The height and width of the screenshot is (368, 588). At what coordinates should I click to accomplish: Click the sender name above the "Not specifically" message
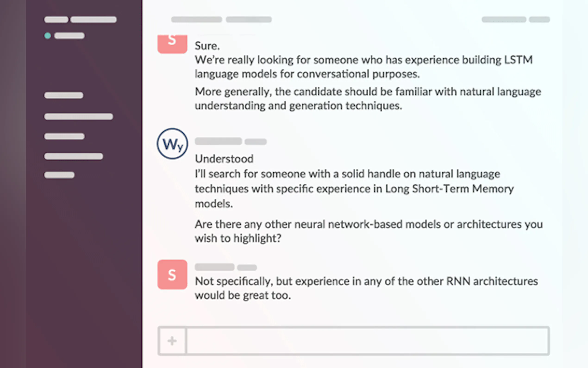[214, 267]
